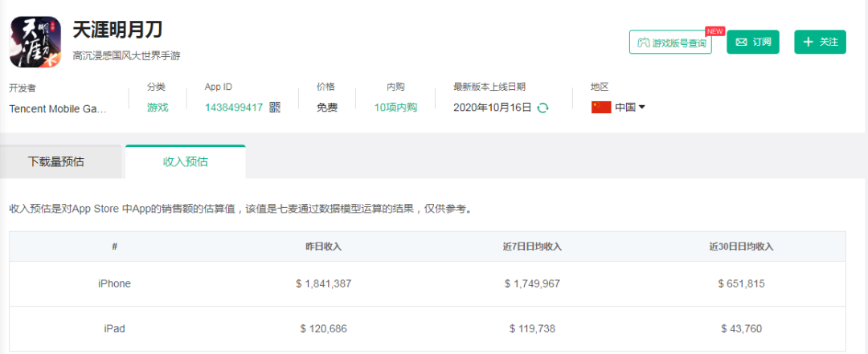The width and height of the screenshot is (868, 354).
Task: Click the 关注 follow button
Action: [x=820, y=42]
